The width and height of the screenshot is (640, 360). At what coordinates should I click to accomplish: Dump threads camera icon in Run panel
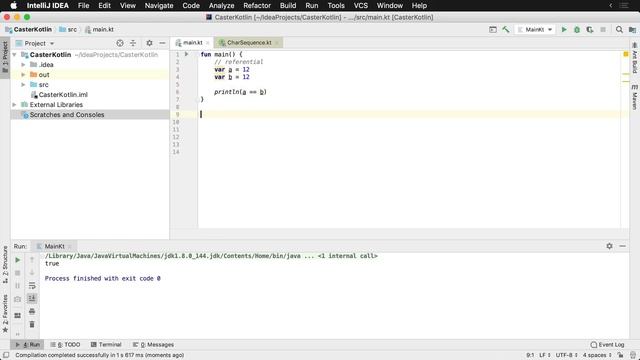[x=18, y=299]
